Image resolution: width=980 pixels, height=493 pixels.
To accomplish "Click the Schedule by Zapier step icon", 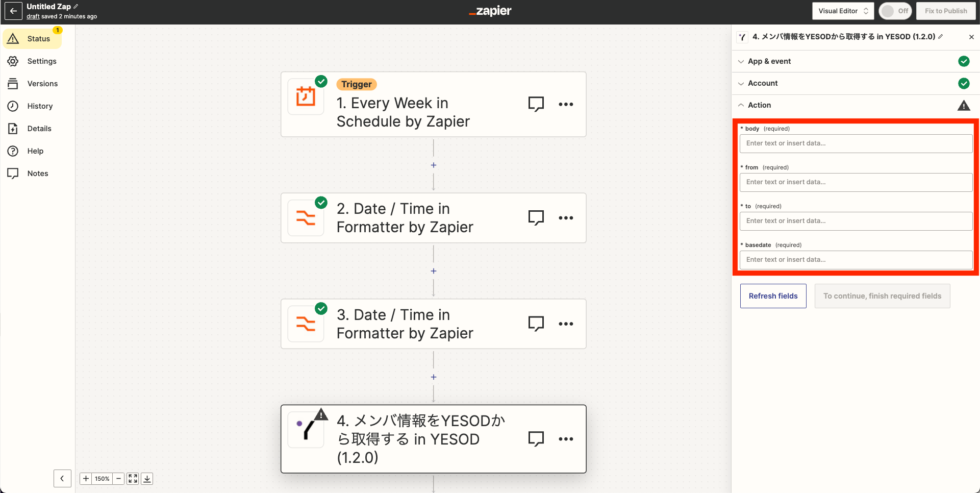I will (x=306, y=96).
